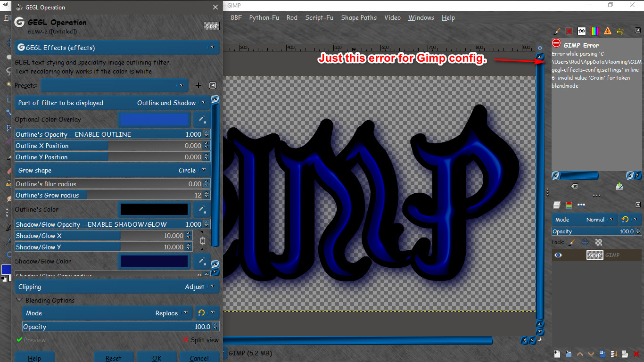The image size is (644, 362).
Task: Open the Grow shape Circle dropdown
Action: click(x=112, y=170)
